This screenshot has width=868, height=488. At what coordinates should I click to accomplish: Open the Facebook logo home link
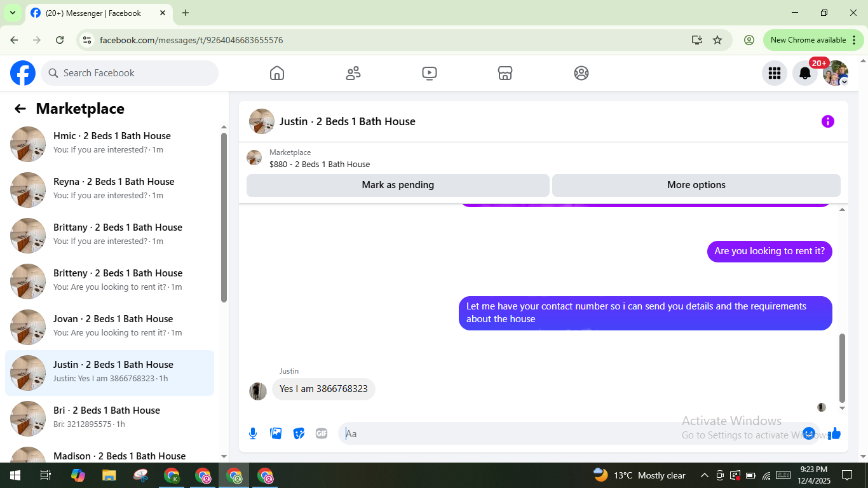23,73
